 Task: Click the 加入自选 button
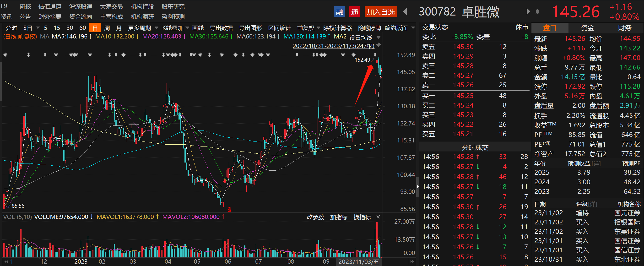380,12
